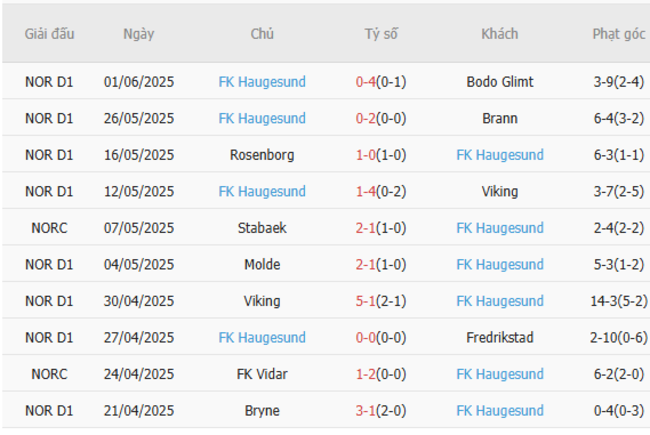Click the Bodo Glimt team link
The image size is (650, 435).
[499, 82]
